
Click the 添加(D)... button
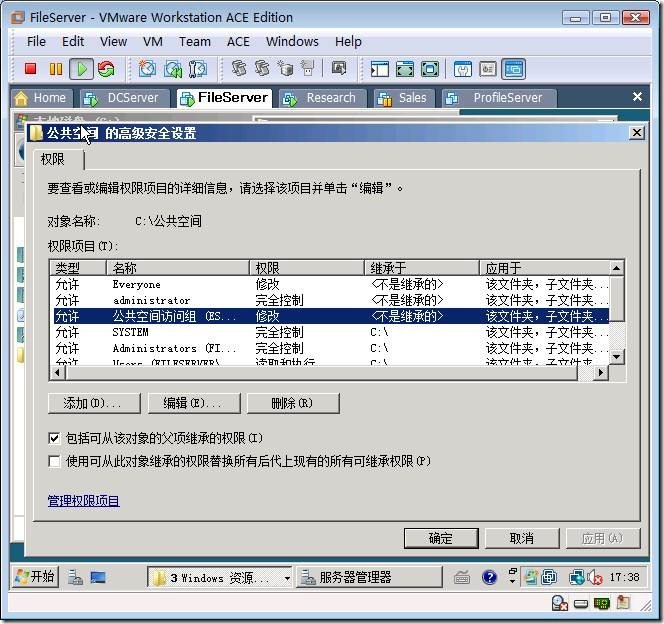click(94, 403)
